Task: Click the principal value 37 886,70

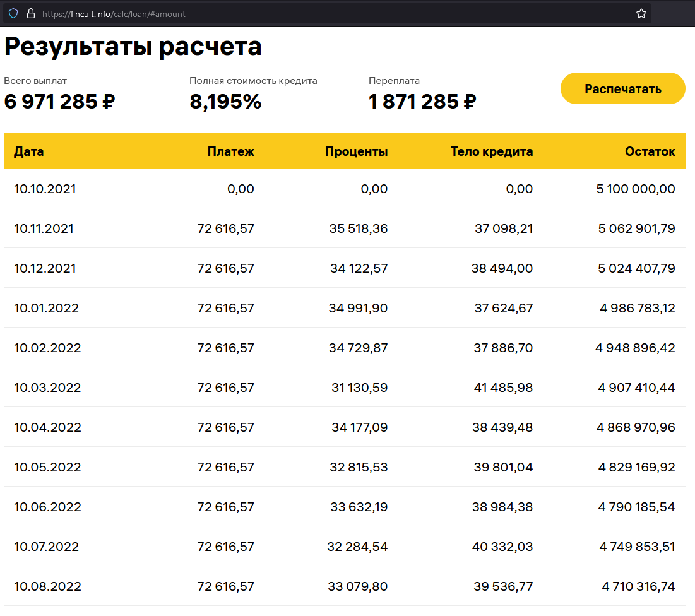Action: click(x=503, y=348)
